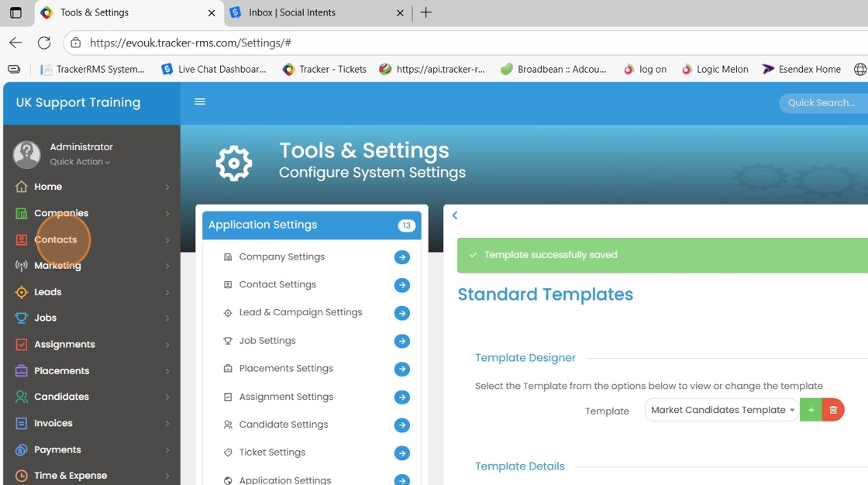Viewport: 868px width, 485px height.
Task: Open Lead & Campaign Settings arrow button
Action: click(x=402, y=313)
